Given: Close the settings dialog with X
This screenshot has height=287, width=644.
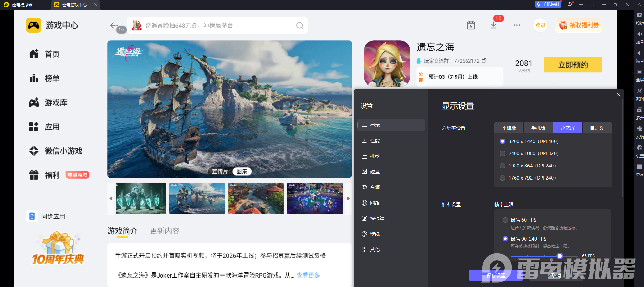Looking at the screenshot, I should tap(618, 94).
